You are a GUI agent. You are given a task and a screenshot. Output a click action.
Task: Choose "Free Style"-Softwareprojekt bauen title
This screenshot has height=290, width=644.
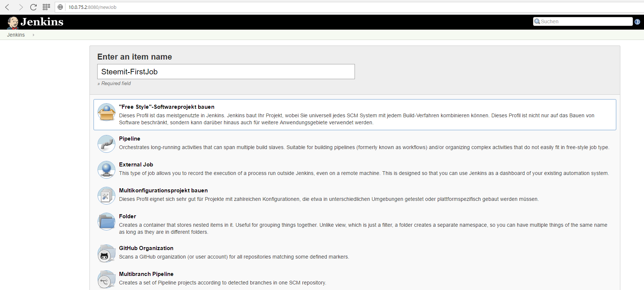pos(167,107)
